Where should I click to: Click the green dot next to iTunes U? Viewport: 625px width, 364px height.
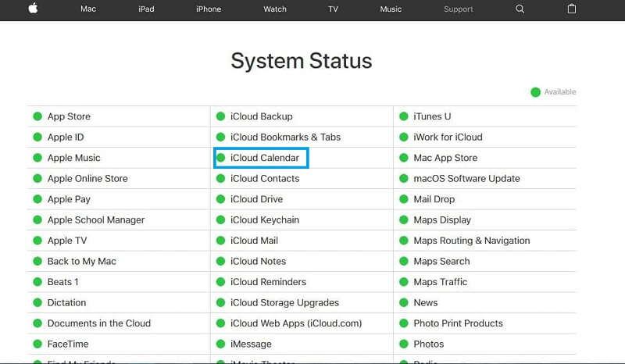[404, 116]
